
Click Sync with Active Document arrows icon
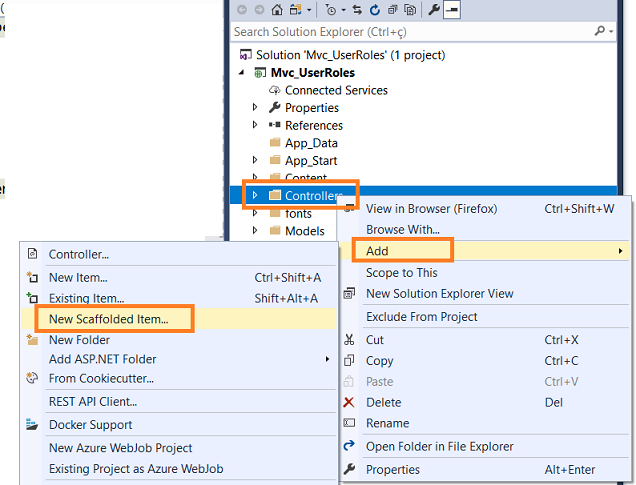point(357,10)
